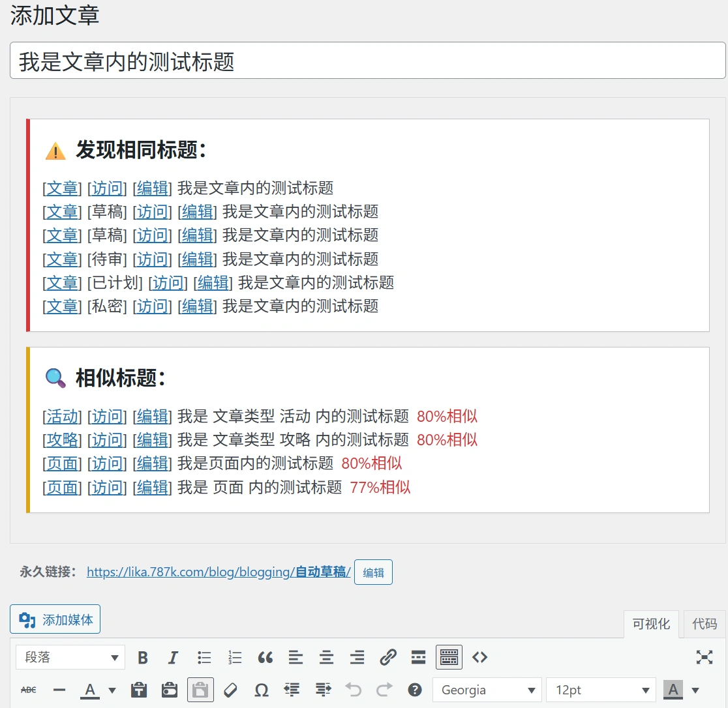Apply the text color A swatch
The height and width of the screenshot is (708, 728).
coord(90,690)
